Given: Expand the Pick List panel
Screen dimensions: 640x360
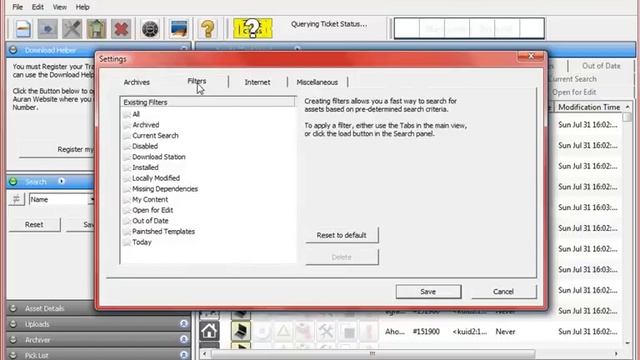Looking at the screenshot, I should (13, 355).
